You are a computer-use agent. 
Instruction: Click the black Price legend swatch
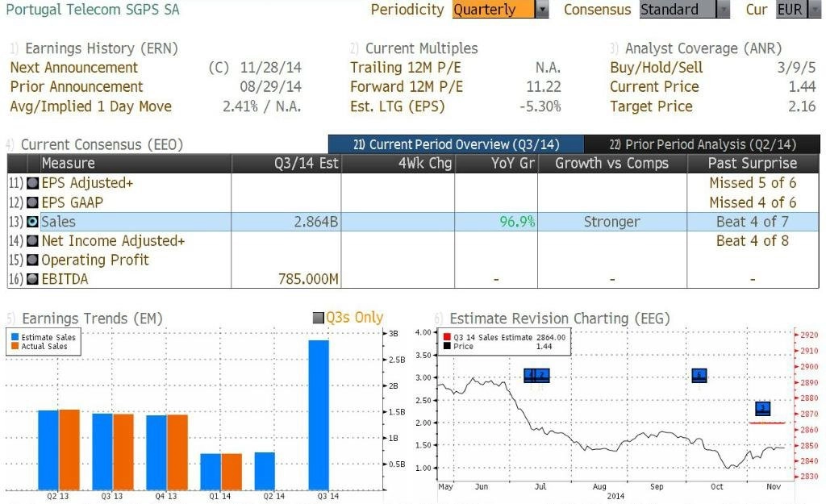pos(447,346)
